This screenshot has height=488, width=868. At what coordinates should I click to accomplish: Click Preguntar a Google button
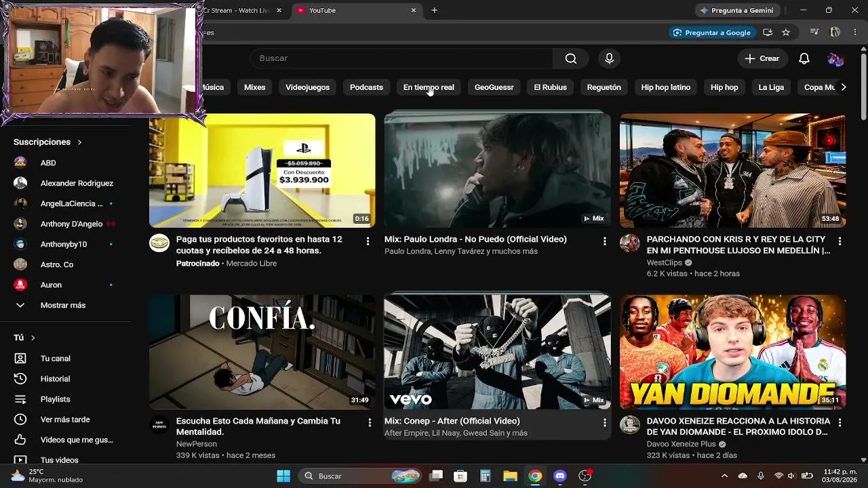coord(711,33)
